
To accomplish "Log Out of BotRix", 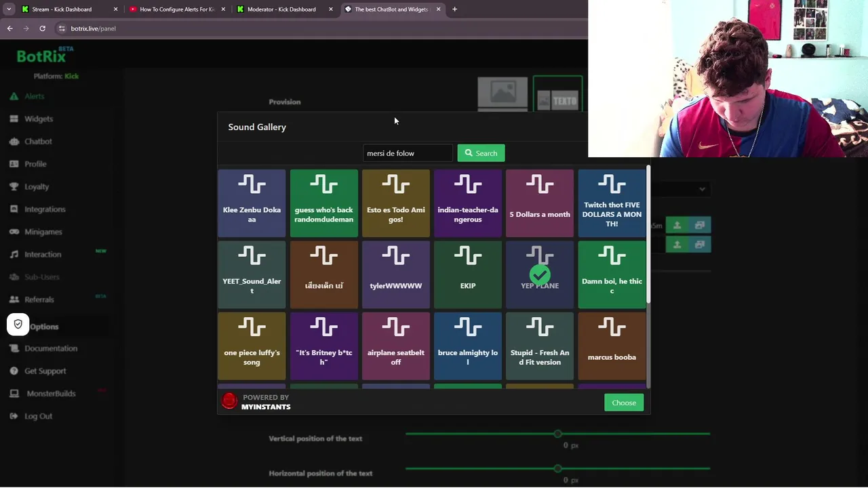I will (38, 416).
